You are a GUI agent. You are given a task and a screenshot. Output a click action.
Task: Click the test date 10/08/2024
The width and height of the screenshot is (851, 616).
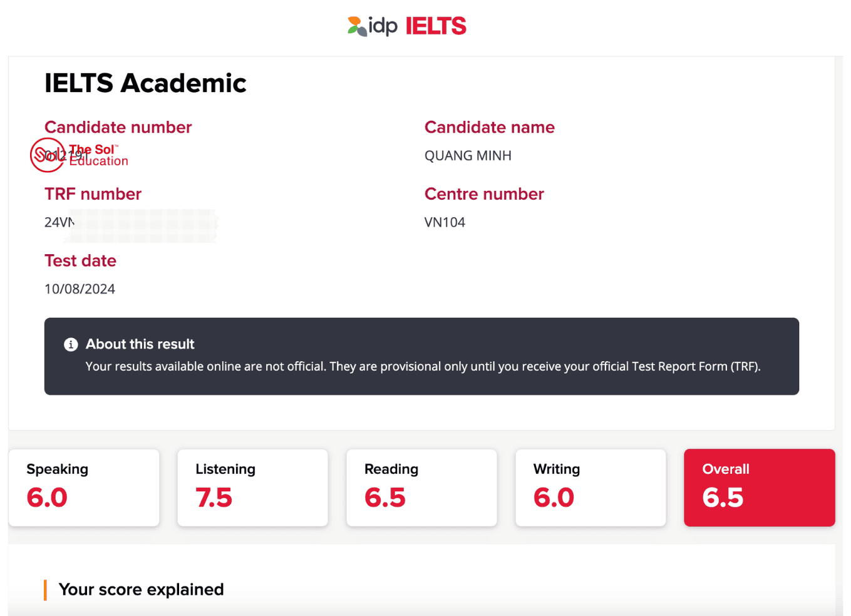[80, 289]
